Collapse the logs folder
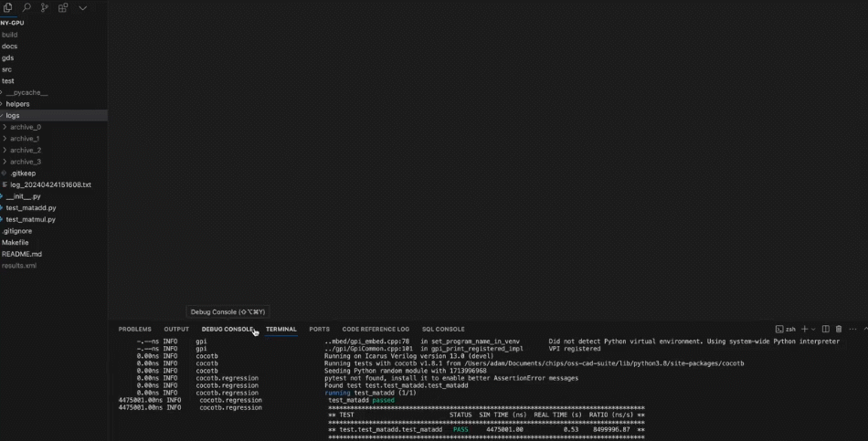 [x=13, y=116]
